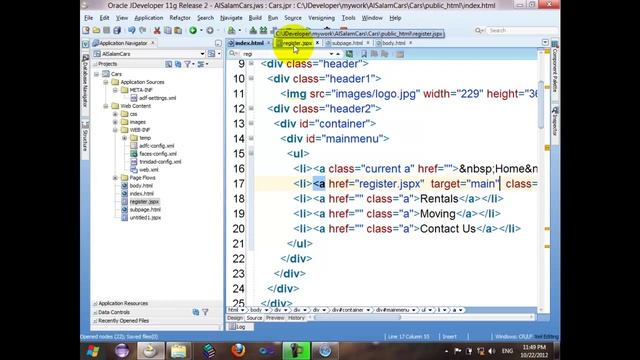Click the volume icon in the system tray

[492, 351]
